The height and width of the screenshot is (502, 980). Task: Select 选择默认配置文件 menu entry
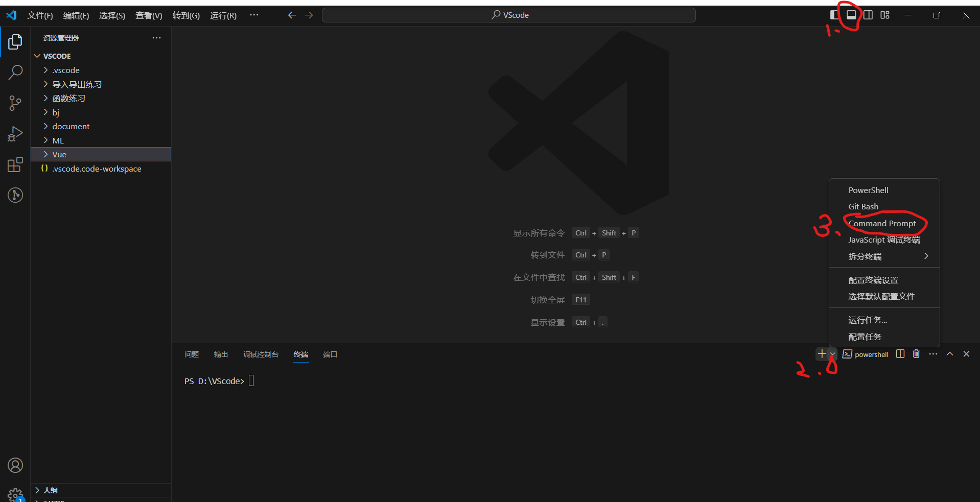coord(884,296)
